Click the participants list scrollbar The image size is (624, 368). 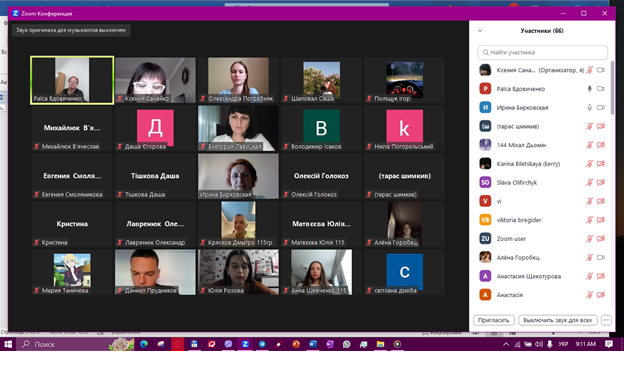612,88
